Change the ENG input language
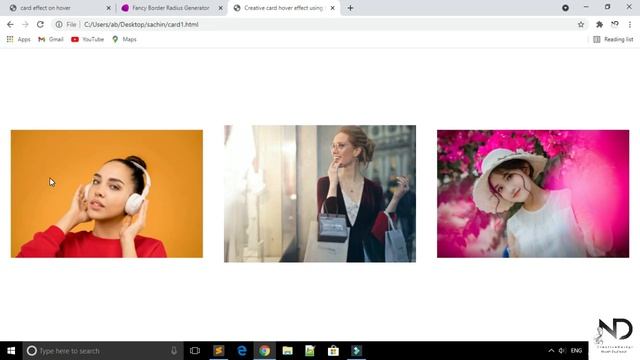The image size is (640, 360). click(576, 351)
